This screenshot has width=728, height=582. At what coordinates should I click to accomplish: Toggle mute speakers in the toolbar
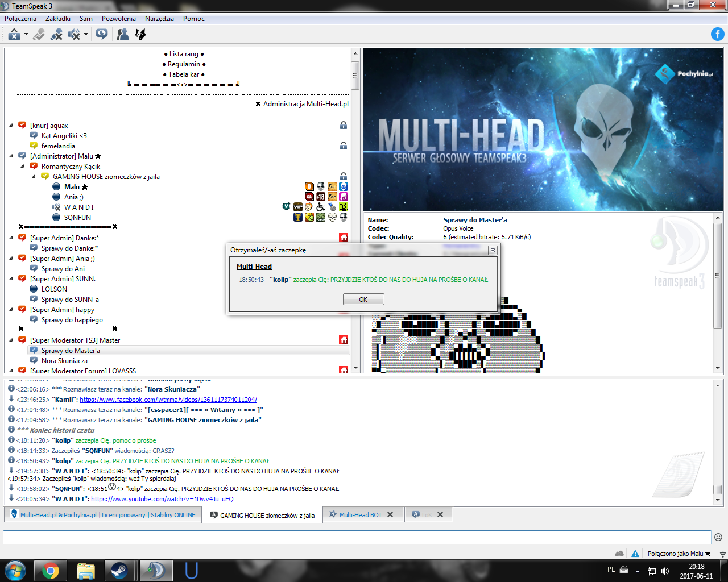pos(74,35)
